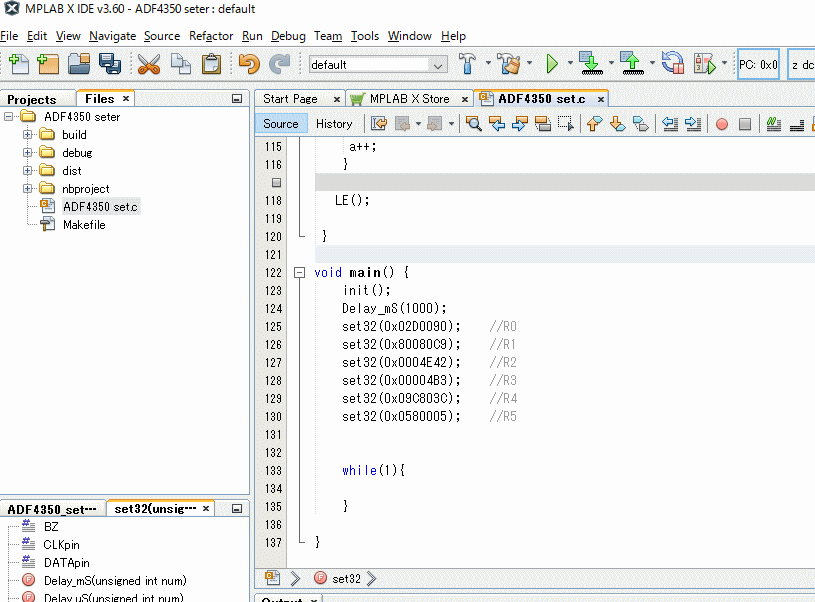
Task: Minimize the Files panel window group
Action: tap(237, 99)
